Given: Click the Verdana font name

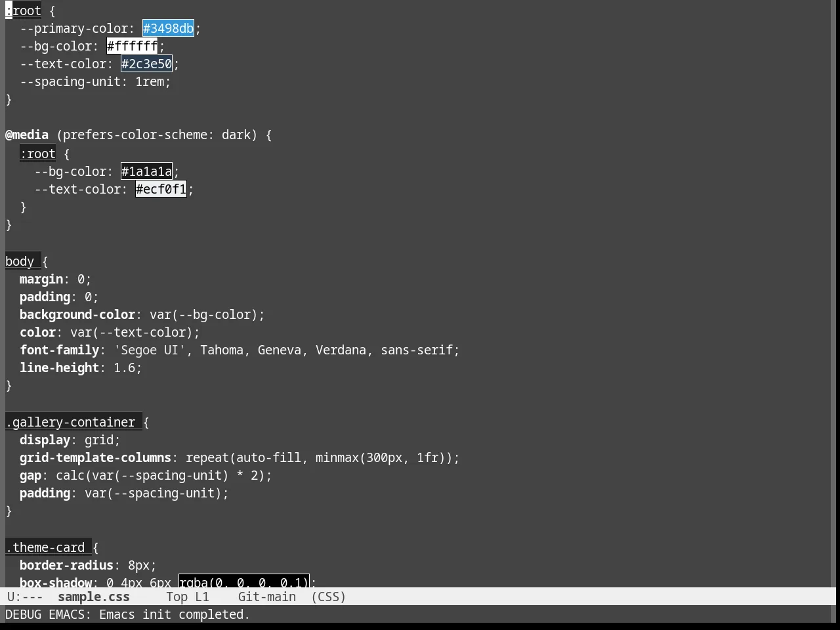Looking at the screenshot, I should (341, 350).
